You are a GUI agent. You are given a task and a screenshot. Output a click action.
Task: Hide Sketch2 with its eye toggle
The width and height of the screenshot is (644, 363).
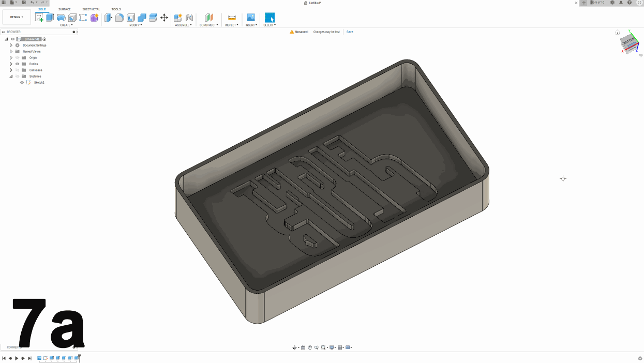(22, 82)
